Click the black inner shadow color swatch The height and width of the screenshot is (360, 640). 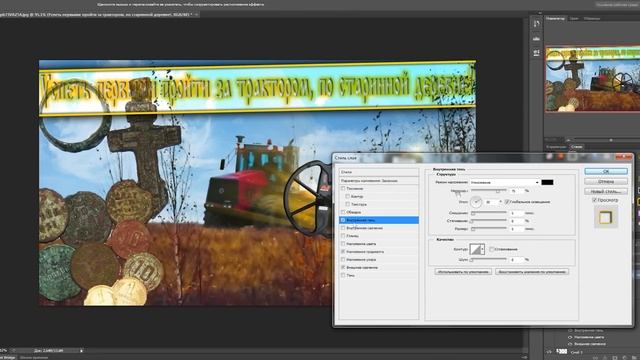pyautogui.click(x=547, y=182)
